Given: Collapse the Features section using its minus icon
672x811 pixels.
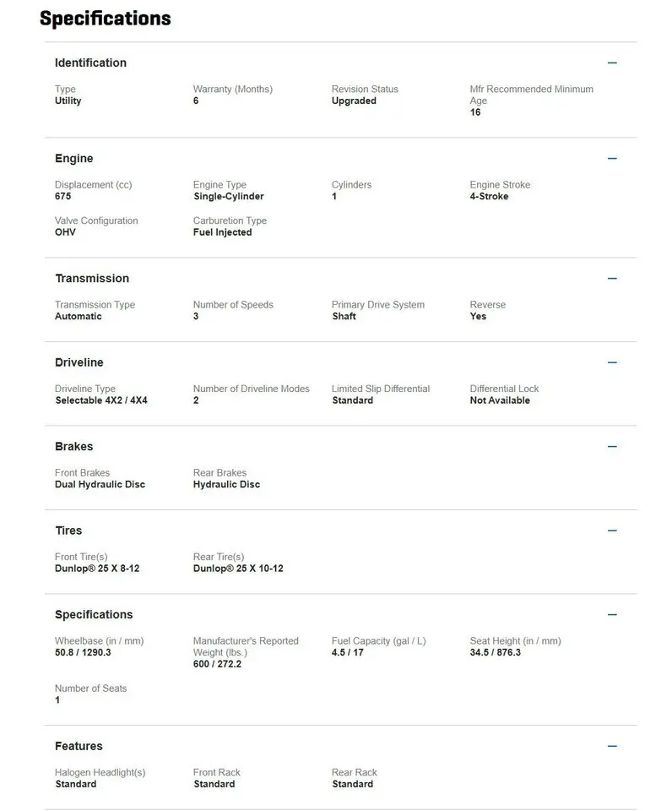Looking at the screenshot, I should click(x=612, y=747).
